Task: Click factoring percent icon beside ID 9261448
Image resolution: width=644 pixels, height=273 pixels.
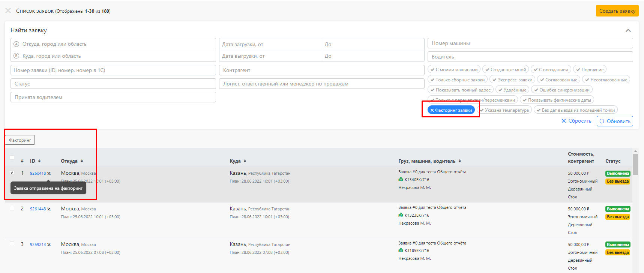Action: point(49,209)
